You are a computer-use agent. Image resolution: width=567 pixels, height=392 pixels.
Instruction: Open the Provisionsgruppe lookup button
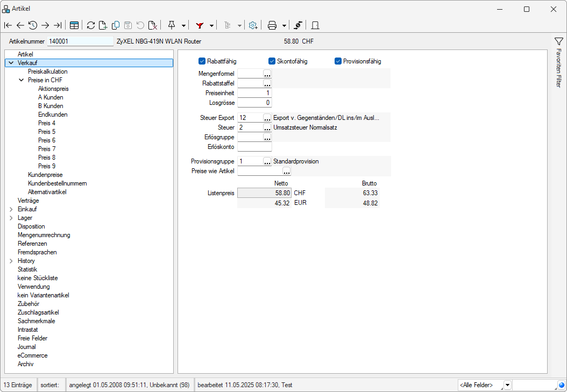pyautogui.click(x=267, y=161)
